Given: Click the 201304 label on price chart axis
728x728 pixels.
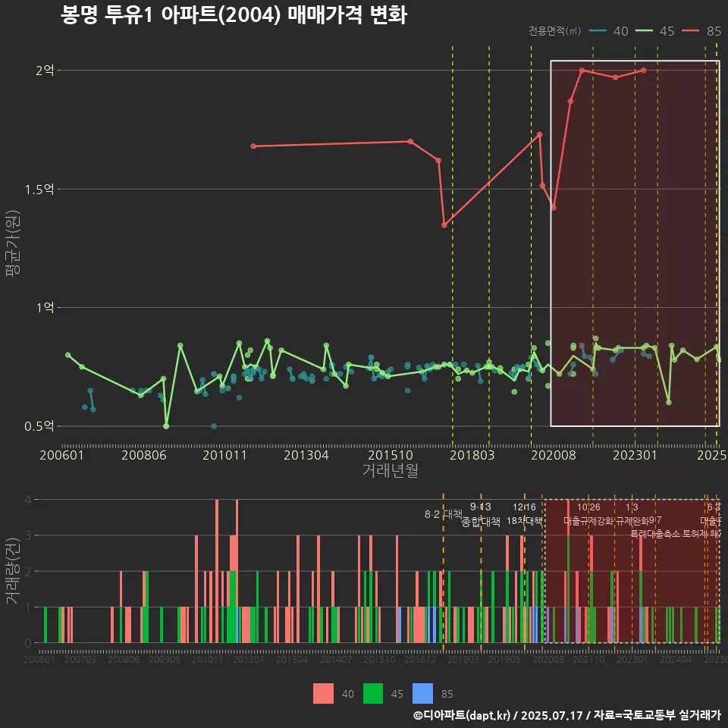Looking at the screenshot, I should (306, 456).
